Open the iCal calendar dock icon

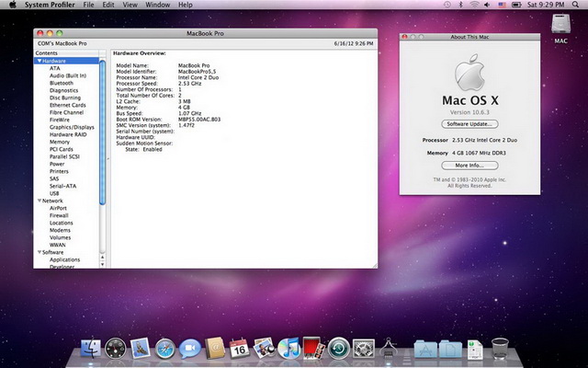click(239, 348)
